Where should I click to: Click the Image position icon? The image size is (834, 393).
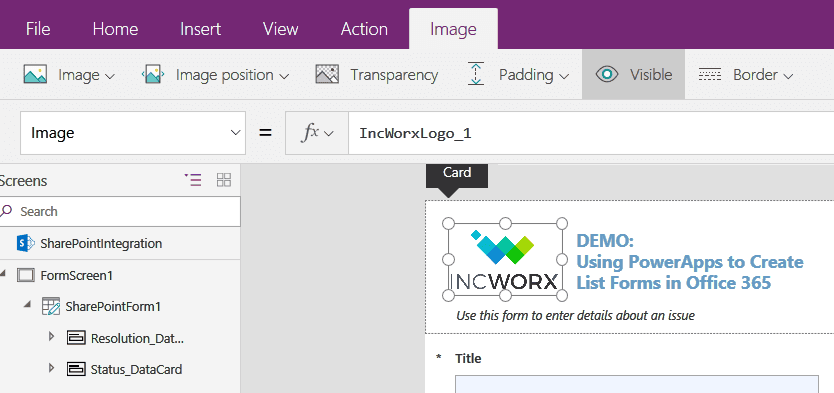(x=153, y=74)
